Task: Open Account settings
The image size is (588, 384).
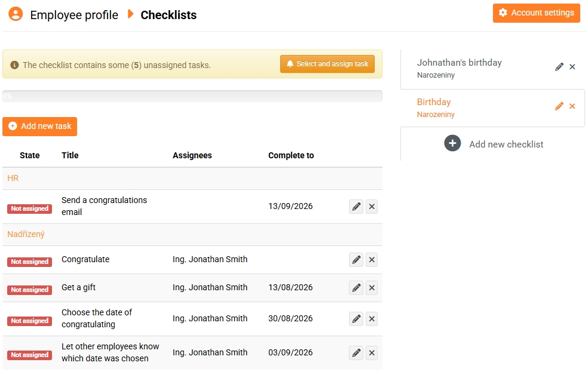Action: (536, 13)
